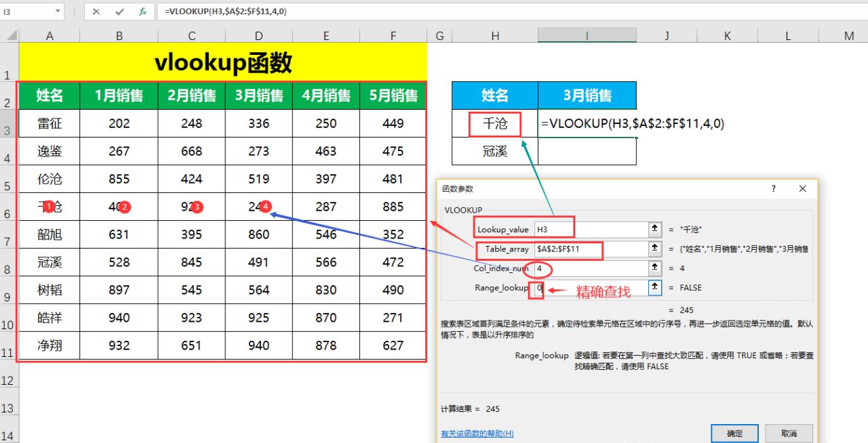Click the Table_array field with $A$2:$F$11

(591, 249)
